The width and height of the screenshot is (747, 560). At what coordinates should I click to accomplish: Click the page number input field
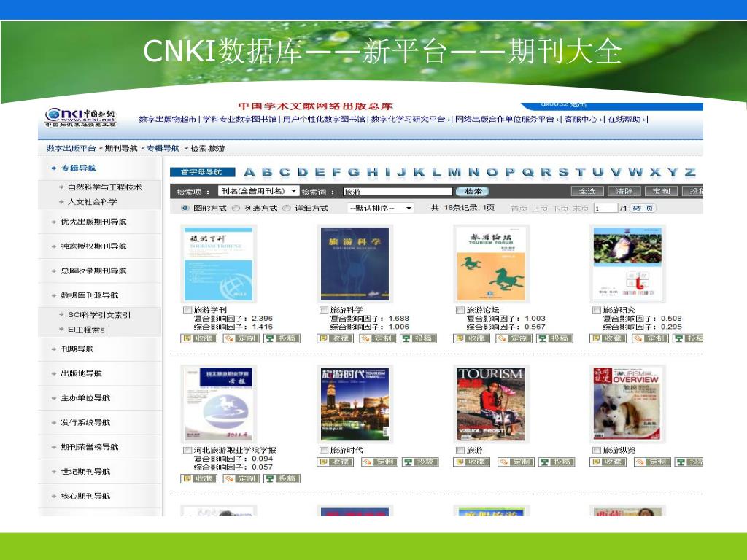point(605,208)
